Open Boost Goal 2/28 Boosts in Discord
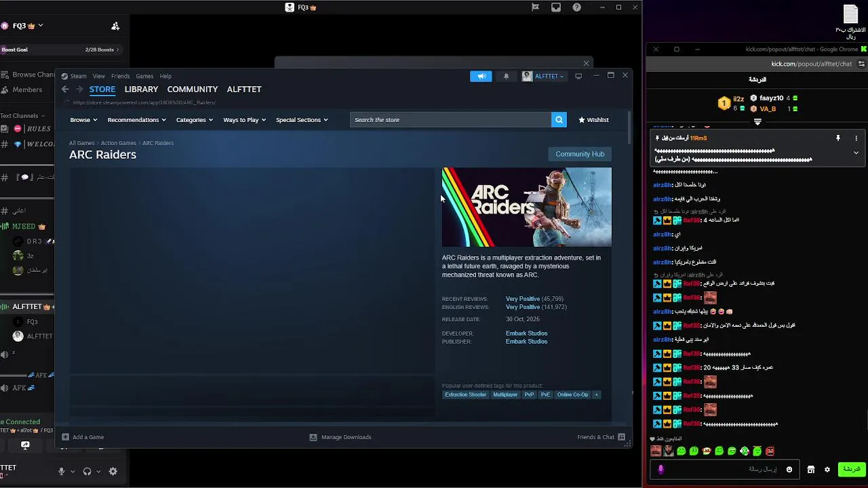Viewport: 868px width, 488px height. coord(60,49)
